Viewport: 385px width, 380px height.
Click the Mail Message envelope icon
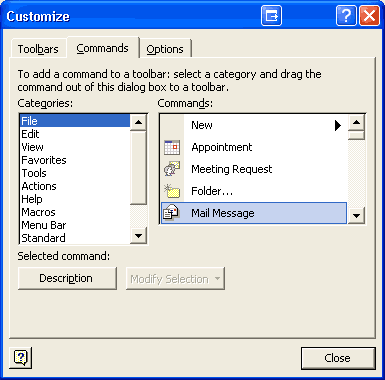coord(172,213)
